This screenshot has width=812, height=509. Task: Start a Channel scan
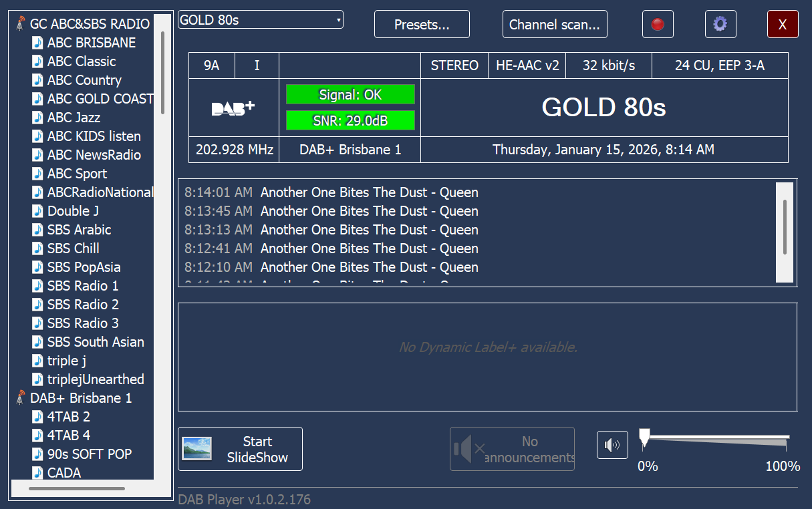(x=555, y=25)
